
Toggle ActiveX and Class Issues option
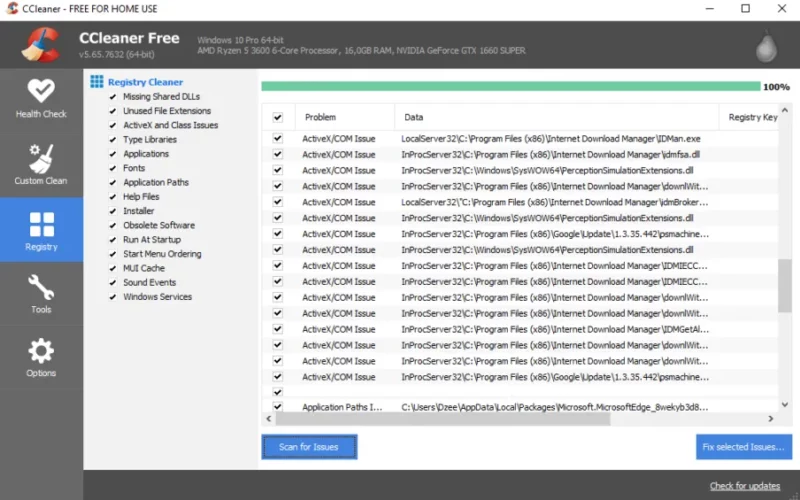[x=113, y=126]
